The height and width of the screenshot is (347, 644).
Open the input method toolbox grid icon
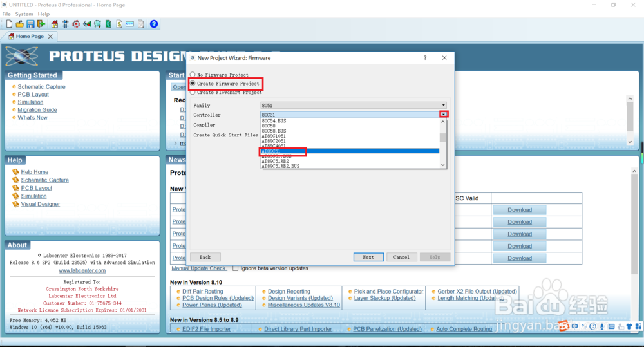click(x=638, y=326)
